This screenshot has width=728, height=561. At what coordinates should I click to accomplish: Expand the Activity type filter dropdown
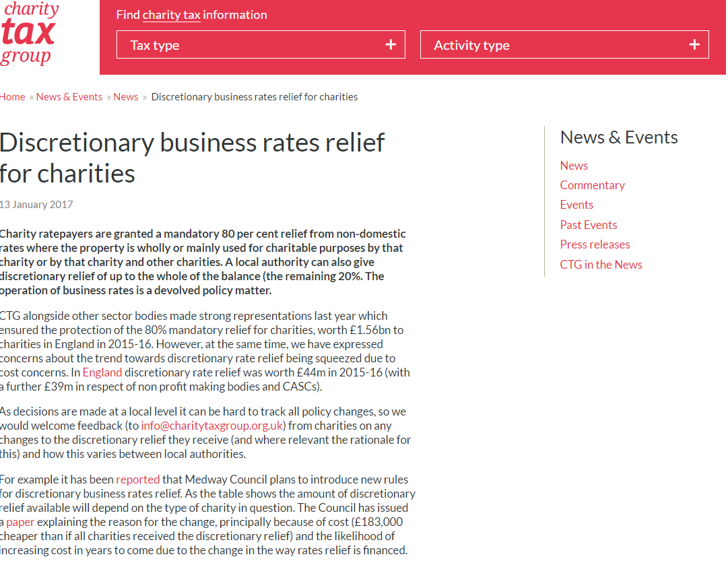(564, 44)
